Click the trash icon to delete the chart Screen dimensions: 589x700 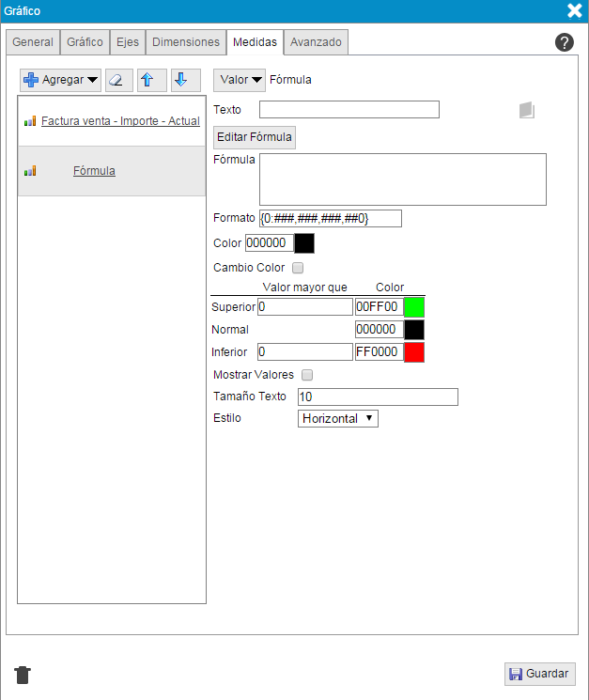click(x=23, y=675)
